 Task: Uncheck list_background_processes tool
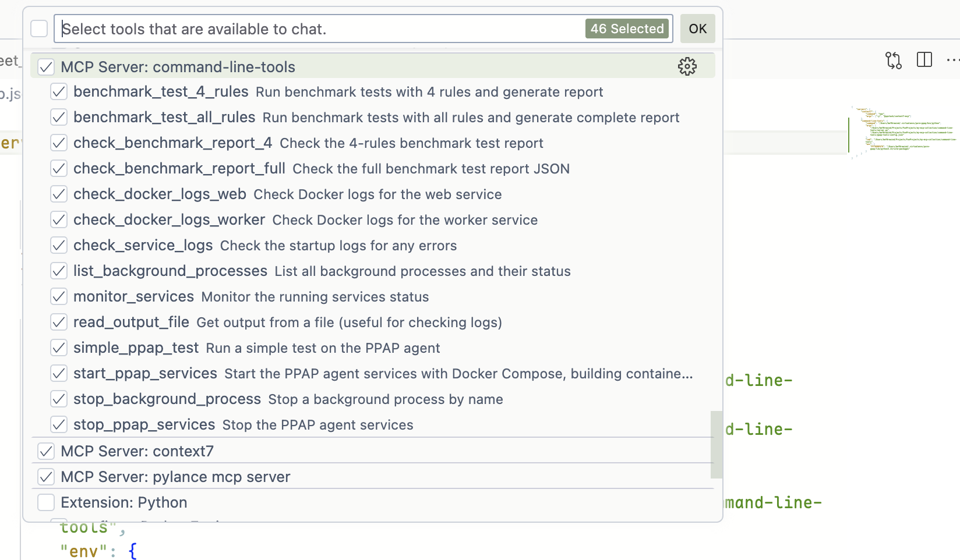click(x=59, y=271)
